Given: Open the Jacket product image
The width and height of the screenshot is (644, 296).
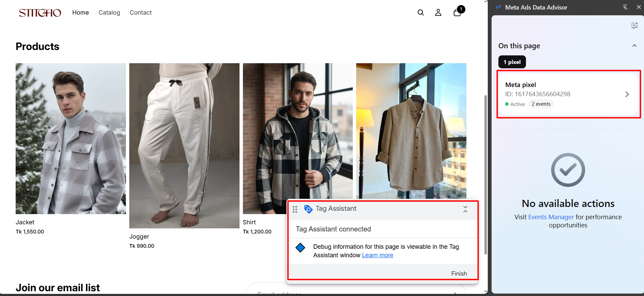Looking at the screenshot, I should 71,139.
